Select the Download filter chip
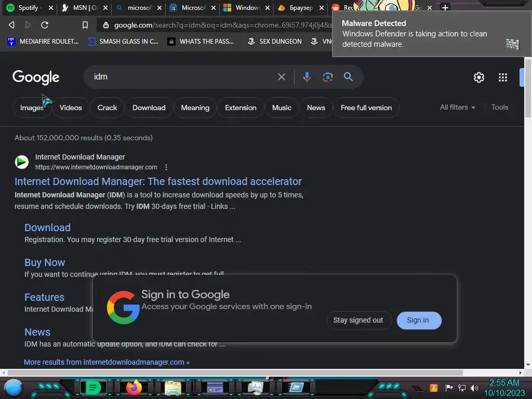Image resolution: width=532 pixels, height=399 pixels. coord(149,108)
